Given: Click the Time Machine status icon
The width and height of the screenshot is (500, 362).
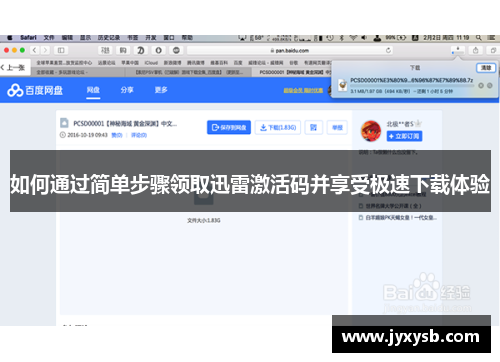Looking at the screenshot, I should click(330, 38).
